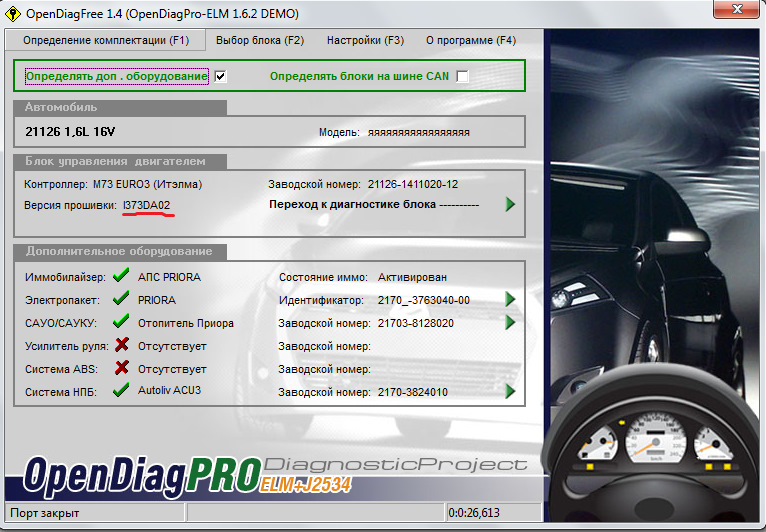Click green checkmark beside Электропакет
Image resolution: width=766 pixels, height=532 pixels.
coord(121,298)
